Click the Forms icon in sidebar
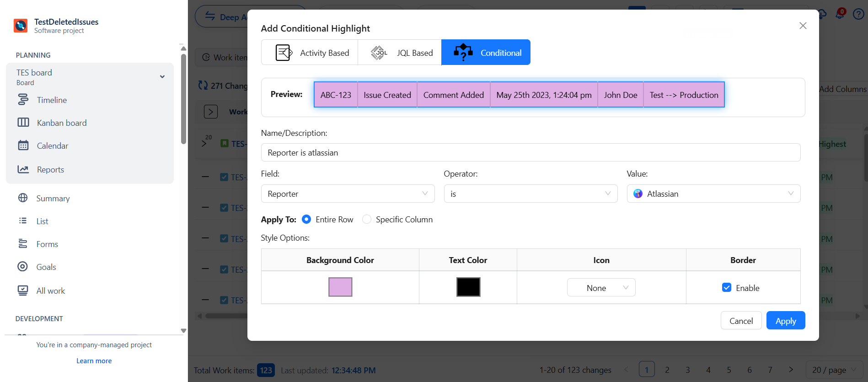 tap(22, 244)
